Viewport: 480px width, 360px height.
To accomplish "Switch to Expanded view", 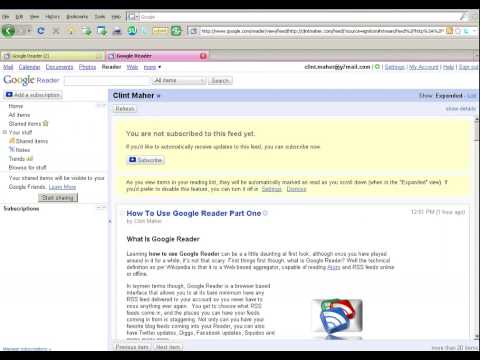I will (449, 96).
